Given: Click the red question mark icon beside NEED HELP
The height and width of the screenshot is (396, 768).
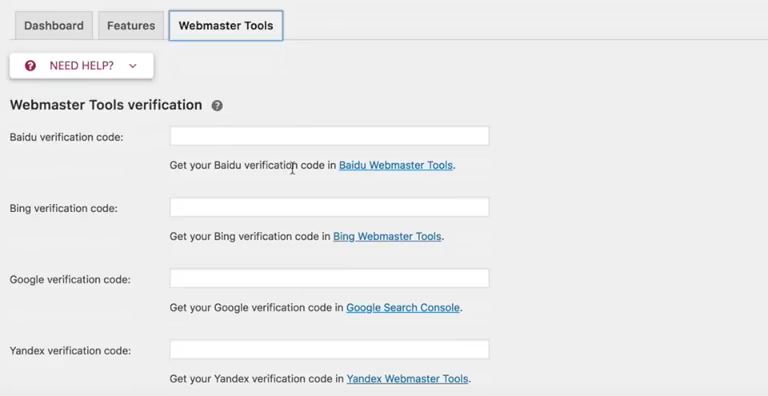Looking at the screenshot, I should coord(30,66).
